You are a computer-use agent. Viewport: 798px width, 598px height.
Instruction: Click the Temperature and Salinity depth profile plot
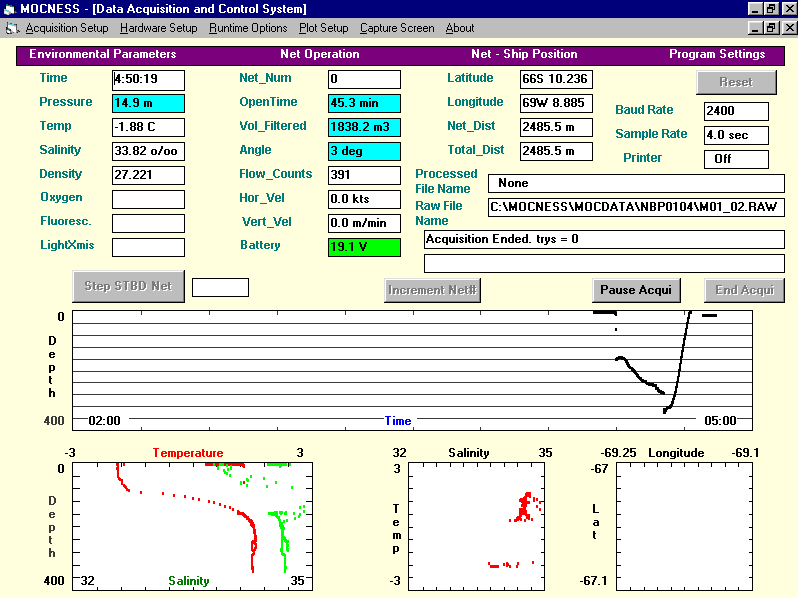click(192, 526)
